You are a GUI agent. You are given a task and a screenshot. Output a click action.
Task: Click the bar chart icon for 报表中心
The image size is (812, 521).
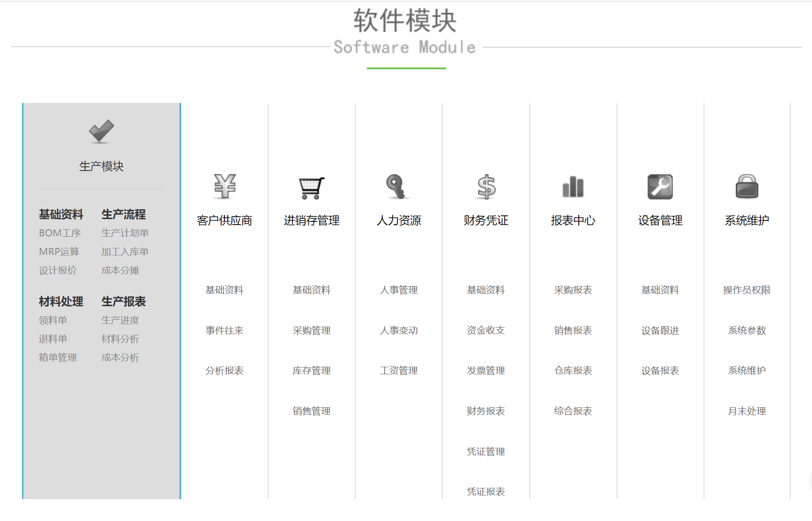click(573, 187)
